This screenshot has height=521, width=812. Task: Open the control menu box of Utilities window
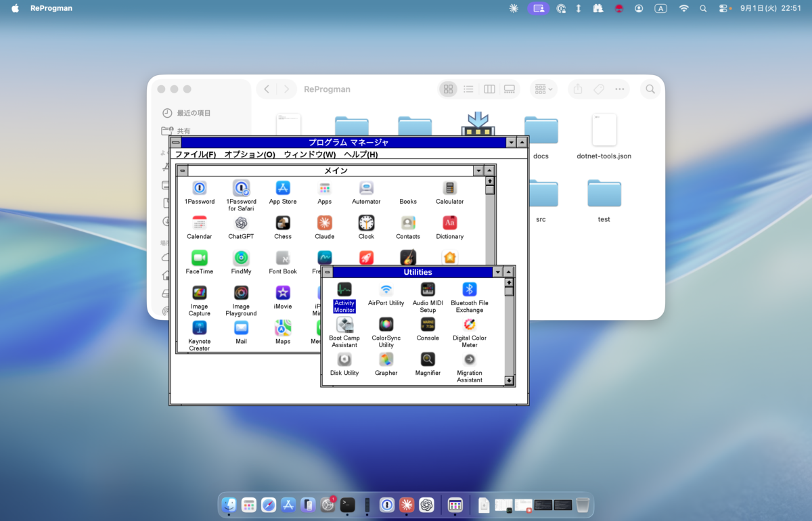pyautogui.click(x=328, y=272)
